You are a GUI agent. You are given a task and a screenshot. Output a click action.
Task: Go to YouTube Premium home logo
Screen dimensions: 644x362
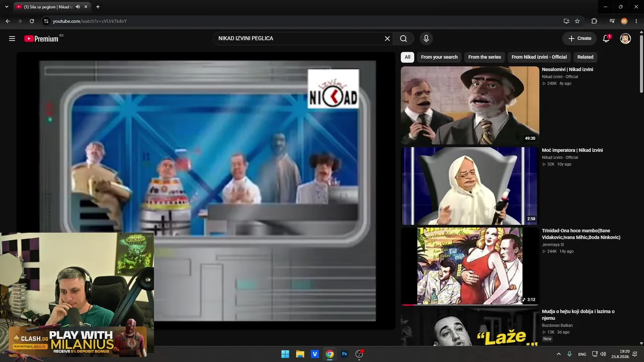pos(41,39)
